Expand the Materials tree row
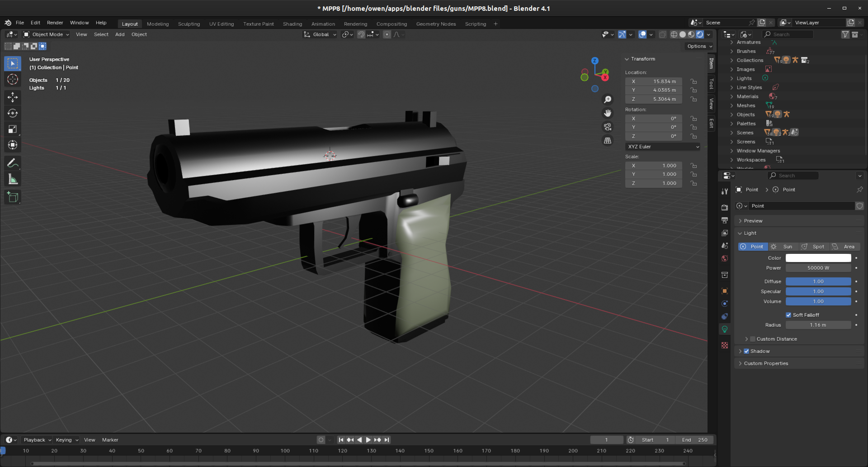Viewport: 868px width, 467px height. [x=731, y=96]
